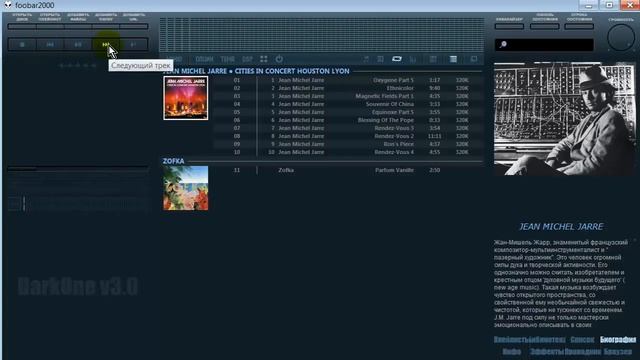The height and width of the screenshot is (360, 640).
Task: Select the track Souvenir Of China
Action: [347, 104]
